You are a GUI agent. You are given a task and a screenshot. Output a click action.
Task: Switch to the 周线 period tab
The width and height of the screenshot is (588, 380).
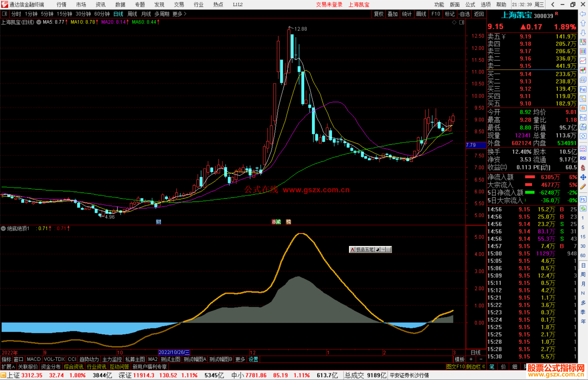point(132,14)
